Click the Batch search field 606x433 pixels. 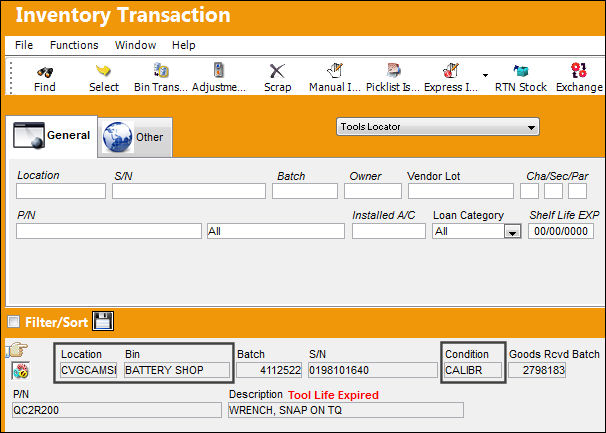point(305,191)
